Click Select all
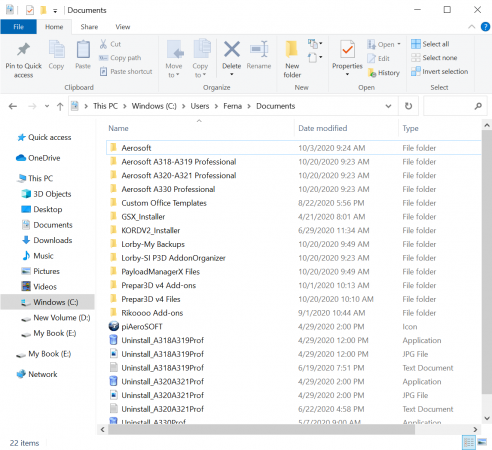The height and width of the screenshot is (450, 492). pyautogui.click(x=430, y=44)
